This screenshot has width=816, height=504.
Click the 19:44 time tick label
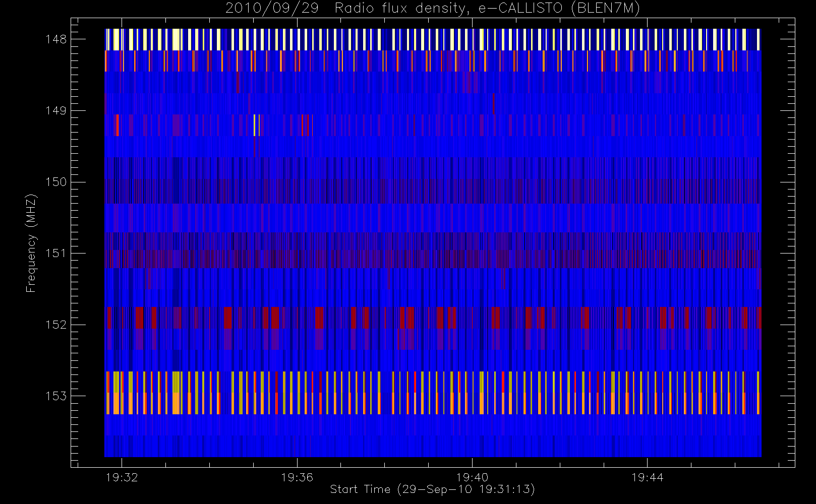coord(648,477)
